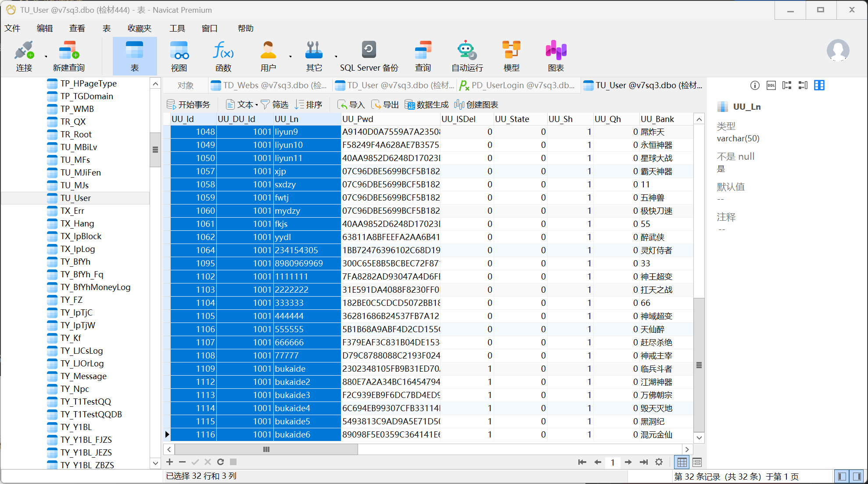Click the Function (函数) toolbar icon
Screen dimensions: 868x484
(223, 56)
